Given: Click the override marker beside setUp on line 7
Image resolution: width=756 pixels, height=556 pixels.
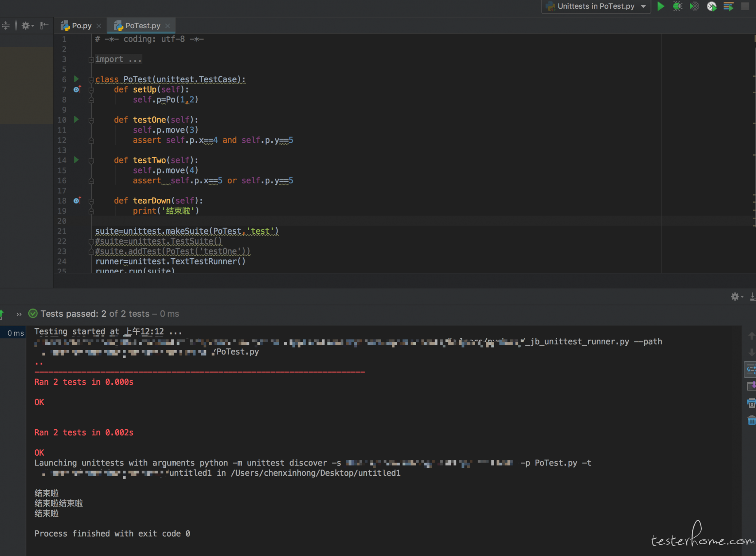Looking at the screenshot, I should coord(77,89).
